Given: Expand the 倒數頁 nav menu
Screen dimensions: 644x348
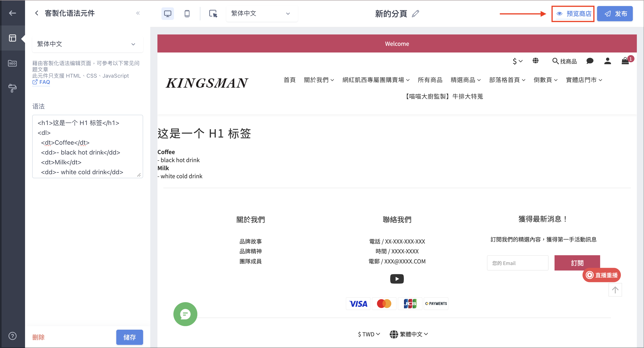Looking at the screenshot, I should (x=546, y=80).
